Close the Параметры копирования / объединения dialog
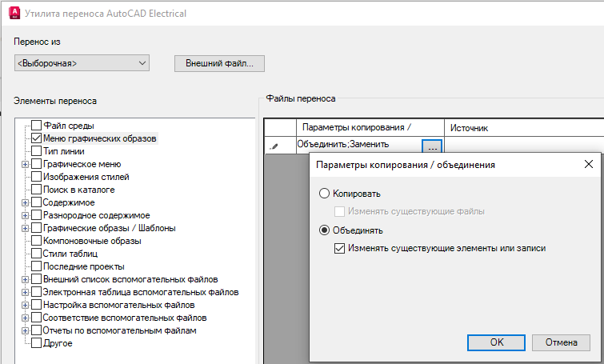The image size is (604, 364). coord(588,165)
